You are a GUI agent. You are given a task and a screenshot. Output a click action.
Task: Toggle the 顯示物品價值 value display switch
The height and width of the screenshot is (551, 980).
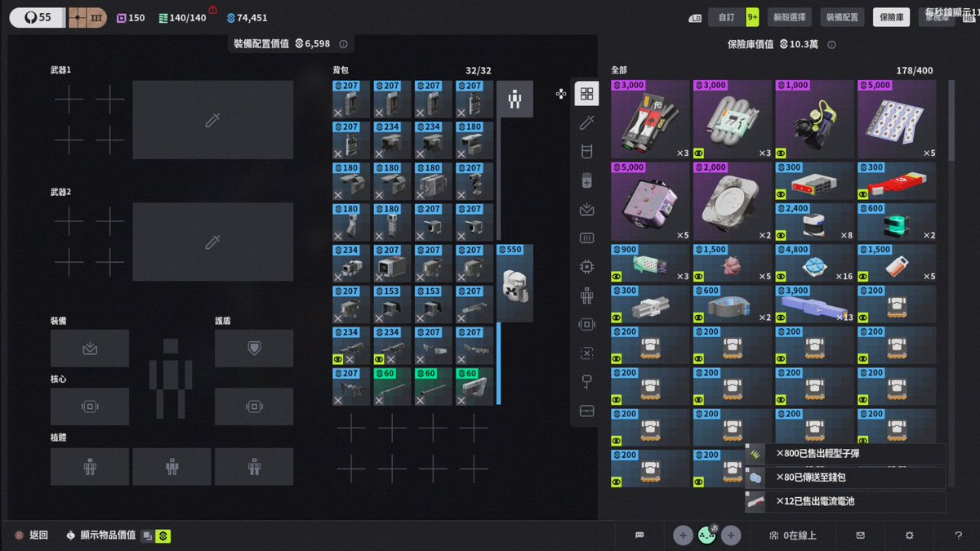coord(155,535)
